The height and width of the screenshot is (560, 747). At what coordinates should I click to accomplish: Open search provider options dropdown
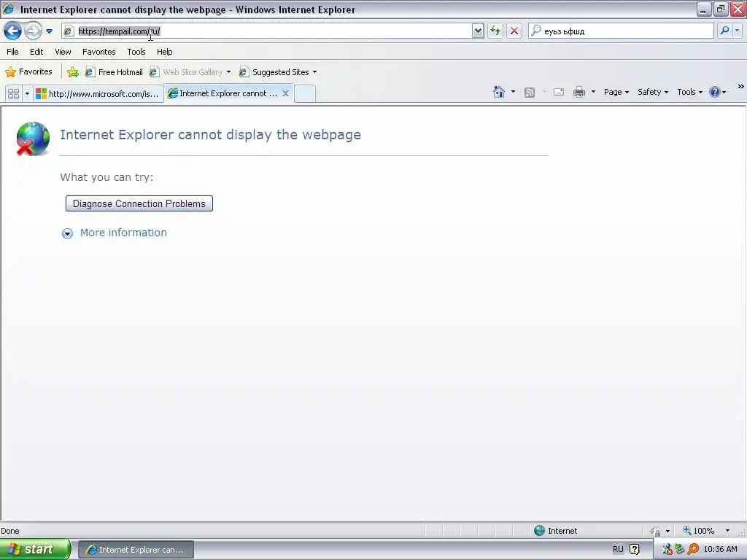738,31
